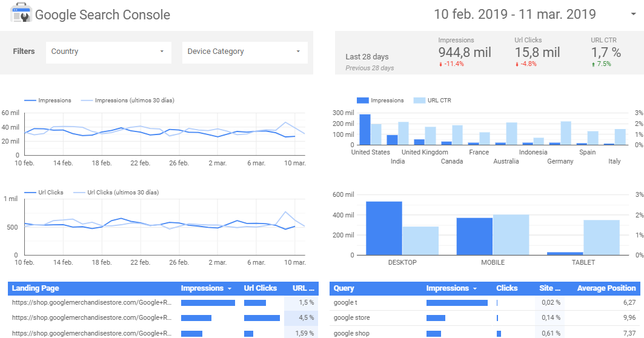Click average position value 6,27
Image resolution: width=644 pixels, height=338 pixels.
click(x=629, y=303)
